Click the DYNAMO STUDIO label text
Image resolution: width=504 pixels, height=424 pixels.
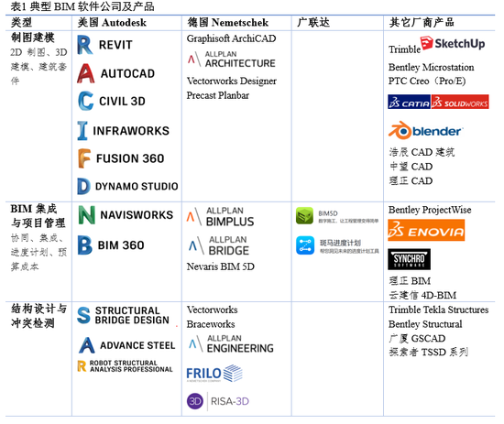(x=137, y=186)
